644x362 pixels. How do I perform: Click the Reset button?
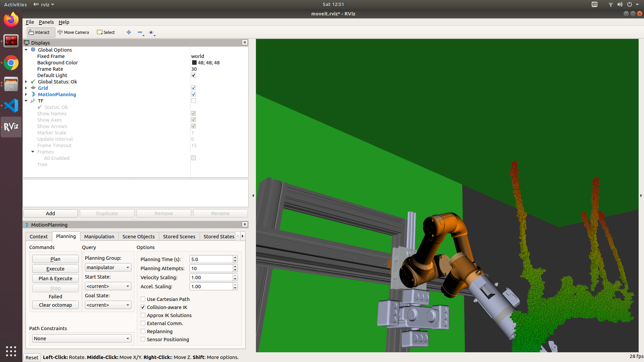(x=32, y=357)
